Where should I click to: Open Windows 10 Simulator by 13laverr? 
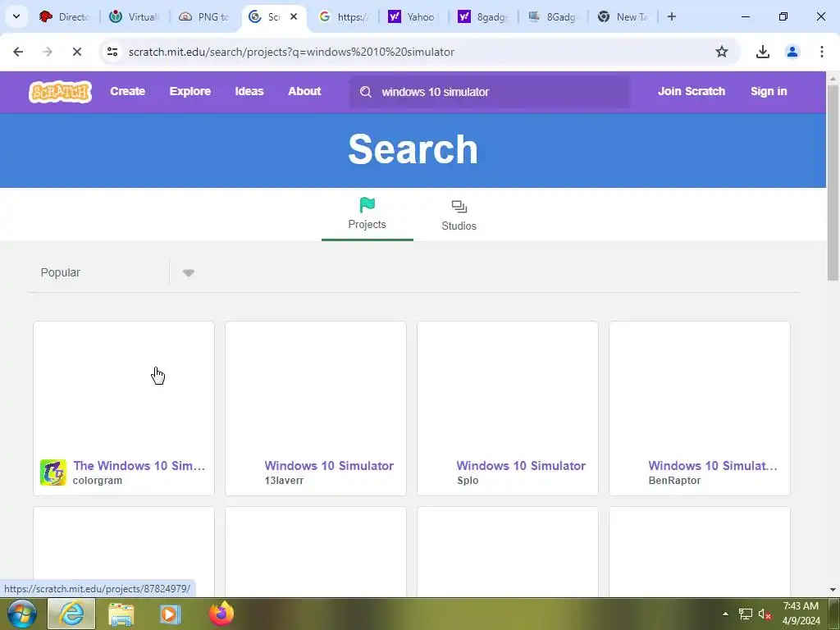point(329,466)
